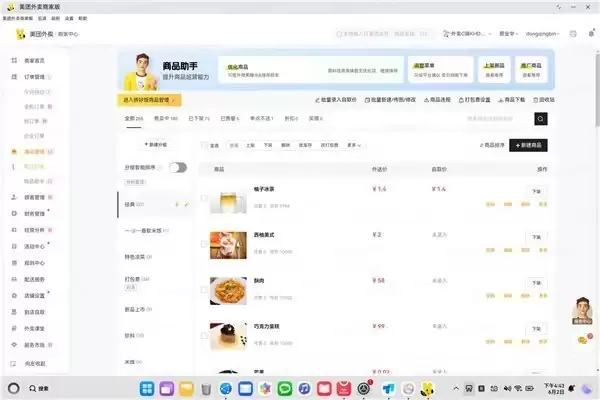This screenshot has height=400, width=600.
Task: Open 打包费设置 link
Action: click(474, 100)
